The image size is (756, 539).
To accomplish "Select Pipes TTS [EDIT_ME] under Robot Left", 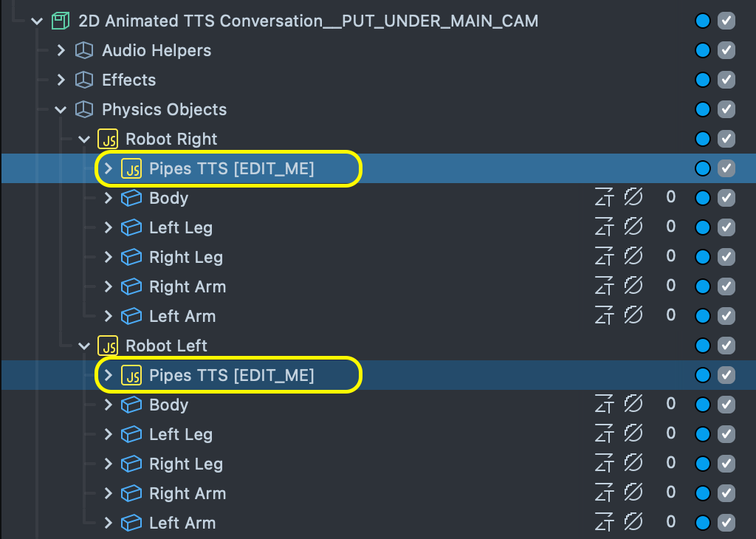I will [231, 375].
